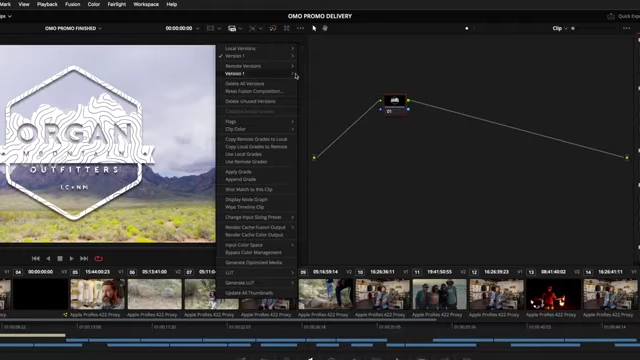The width and height of the screenshot is (640, 360).
Task: Open the Fairlight menu
Action: pyautogui.click(x=117, y=4)
